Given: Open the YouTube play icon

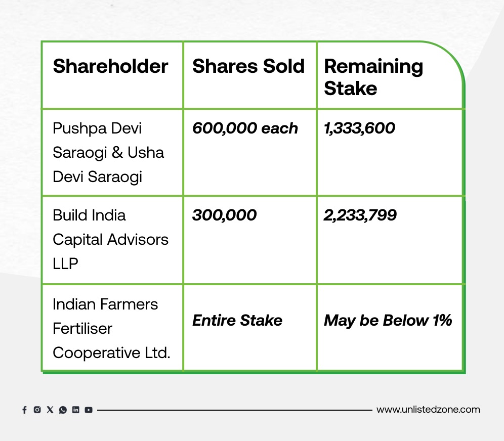Looking at the screenshot, I should pyautogui.click(x=89, y=410).
